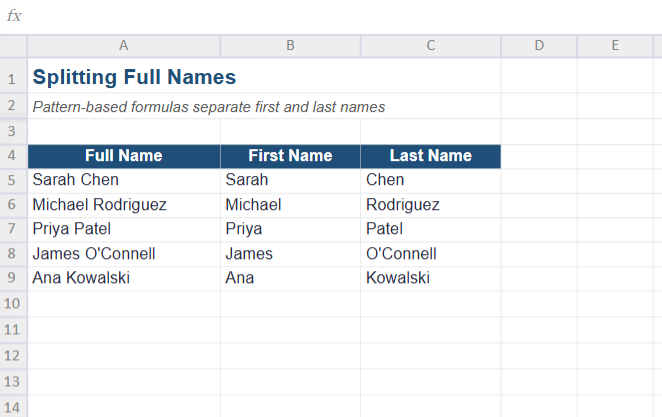This screenshot has width=662, height=417.
Task: Click the Full Name header cell
Action: click(124, 156)
